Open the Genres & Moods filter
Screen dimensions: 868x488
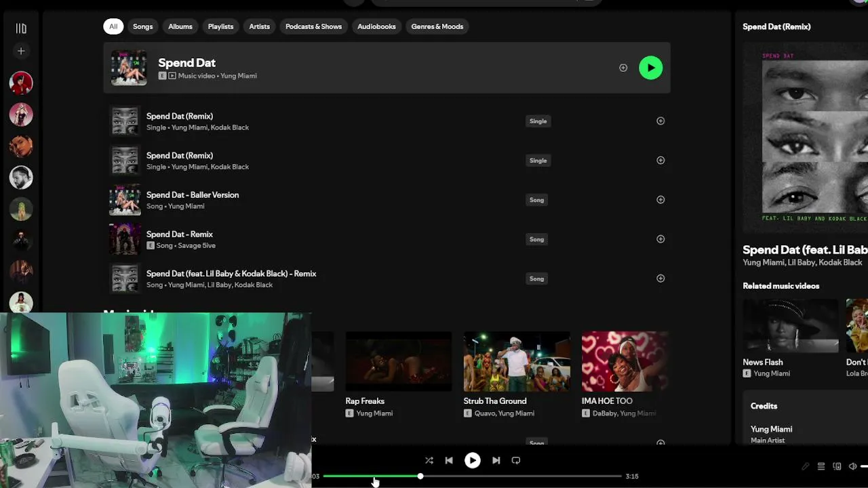pyautogui.click(x=437, y=26)
